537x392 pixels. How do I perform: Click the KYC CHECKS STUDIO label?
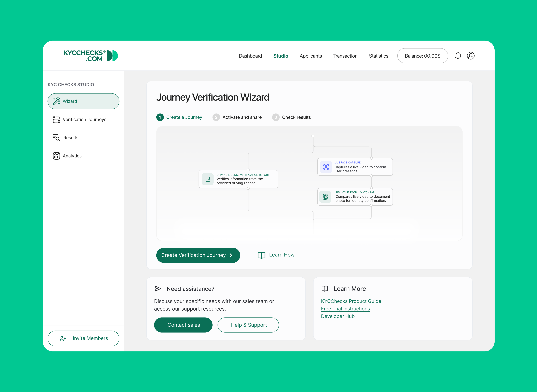pos(71,85)
